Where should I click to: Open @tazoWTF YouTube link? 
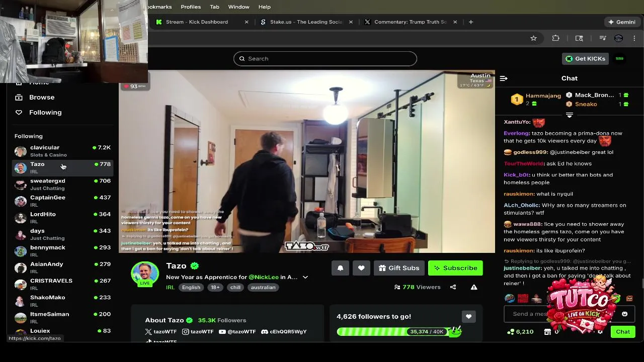(x=237, y=332)
